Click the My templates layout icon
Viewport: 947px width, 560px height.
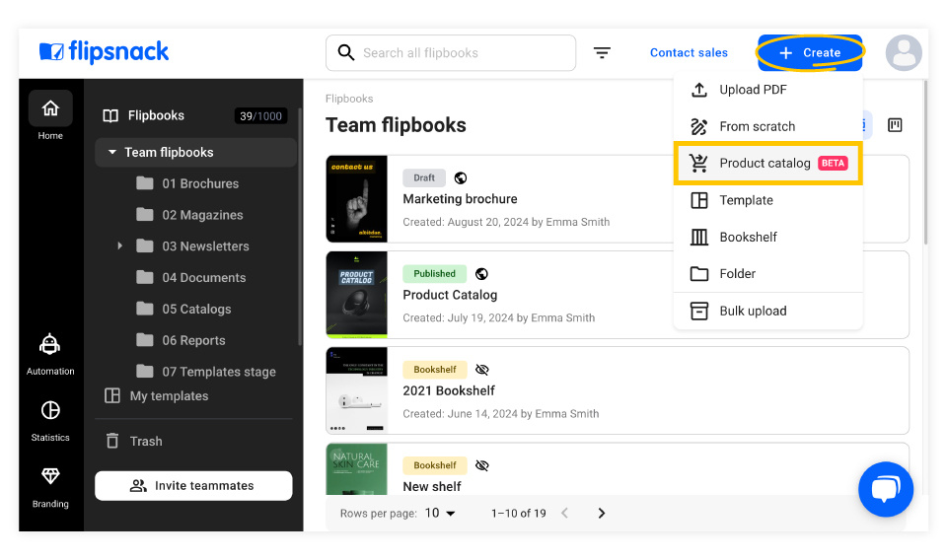point(112,396)
